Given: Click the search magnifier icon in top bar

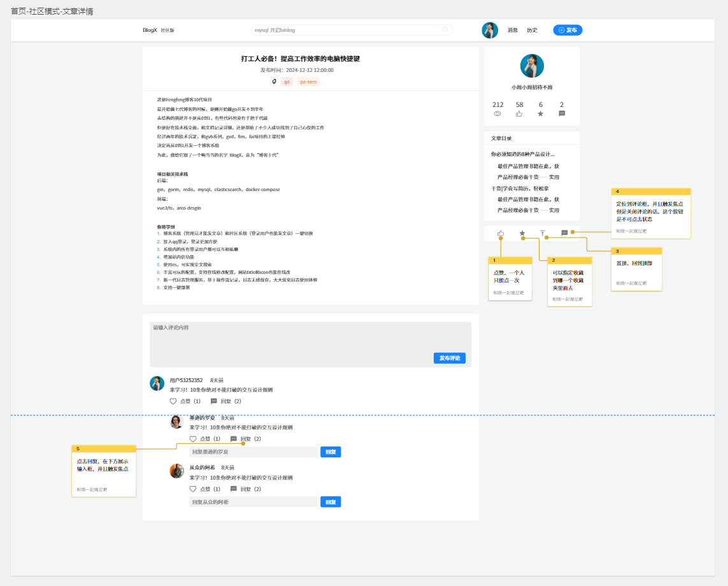Looking at the screenshot, I should coord(445,30).
